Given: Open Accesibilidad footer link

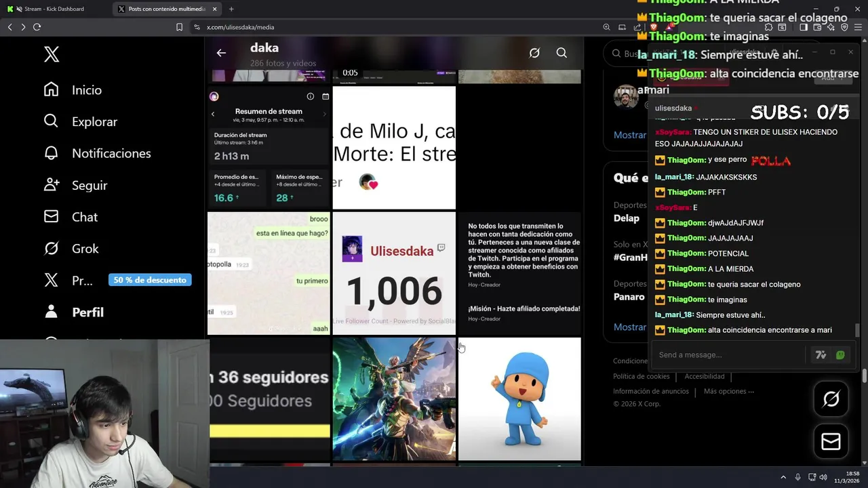Looking at the screenshot, I should click(705, 376).
